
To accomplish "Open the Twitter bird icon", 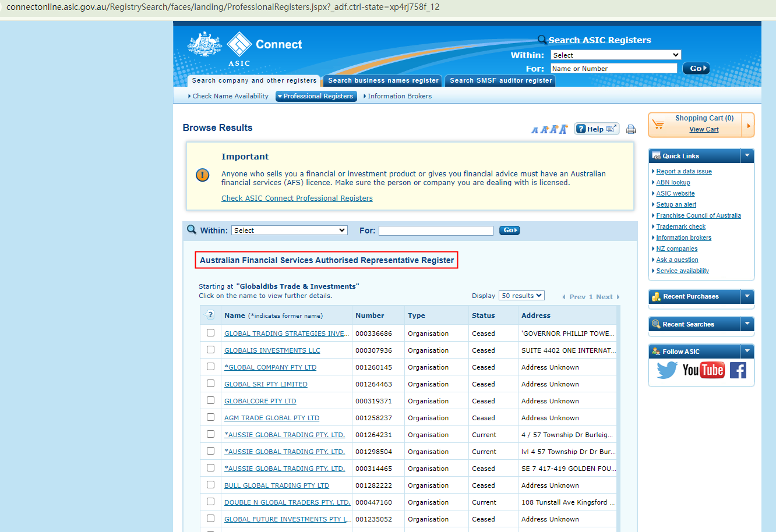I will tap(667, 370).
